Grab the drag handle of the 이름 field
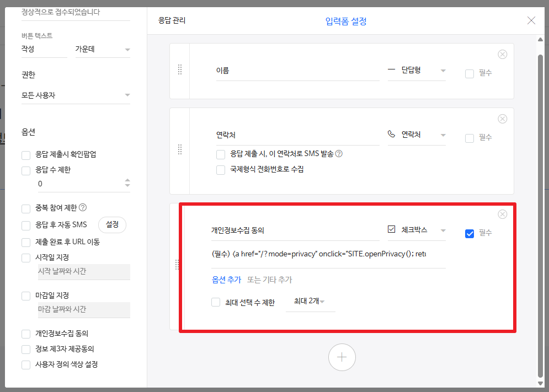This screenshot has height=392, width=549. point(180,69)
